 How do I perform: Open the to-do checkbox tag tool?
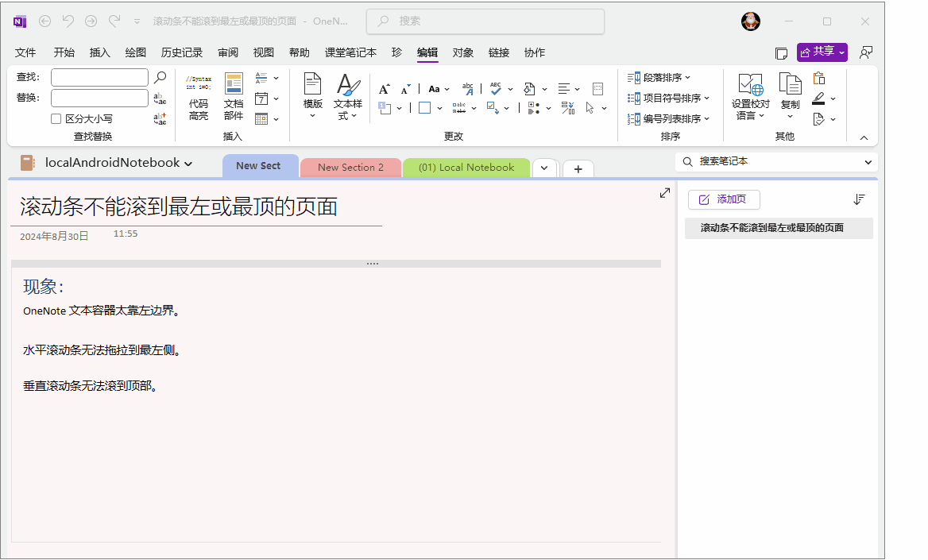pyautogui.click(x=492, y=108)
